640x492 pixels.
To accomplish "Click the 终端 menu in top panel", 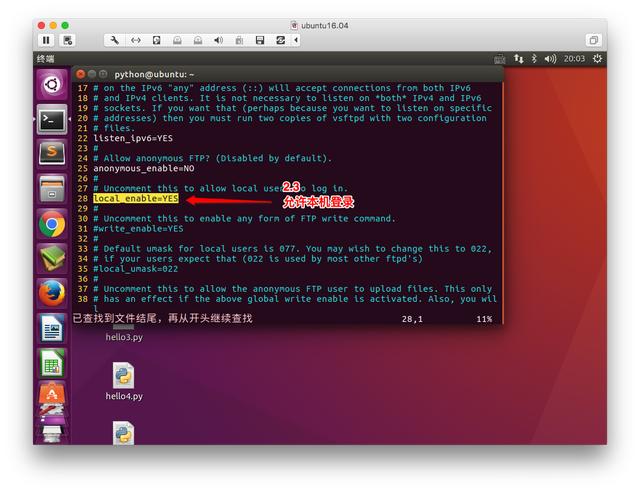I will click(x=45, y=59).
